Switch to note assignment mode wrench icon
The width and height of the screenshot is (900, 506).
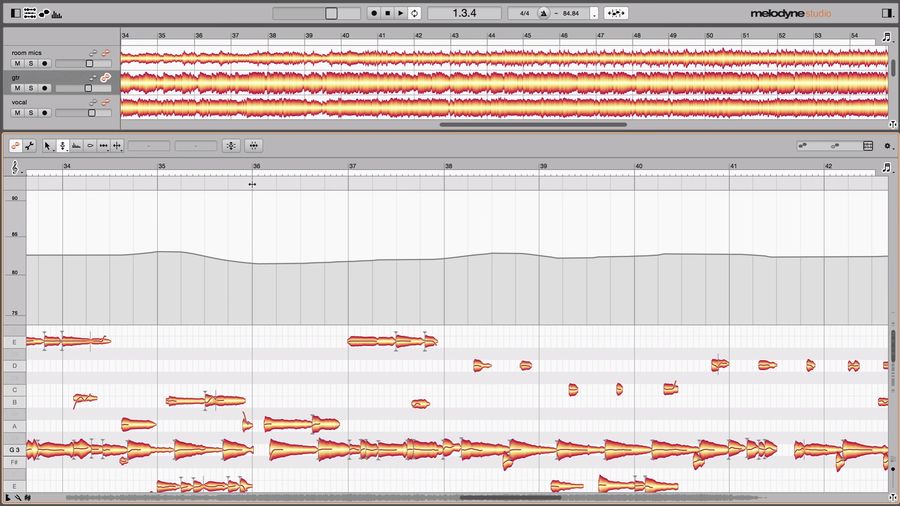click(x=29, y=146)
